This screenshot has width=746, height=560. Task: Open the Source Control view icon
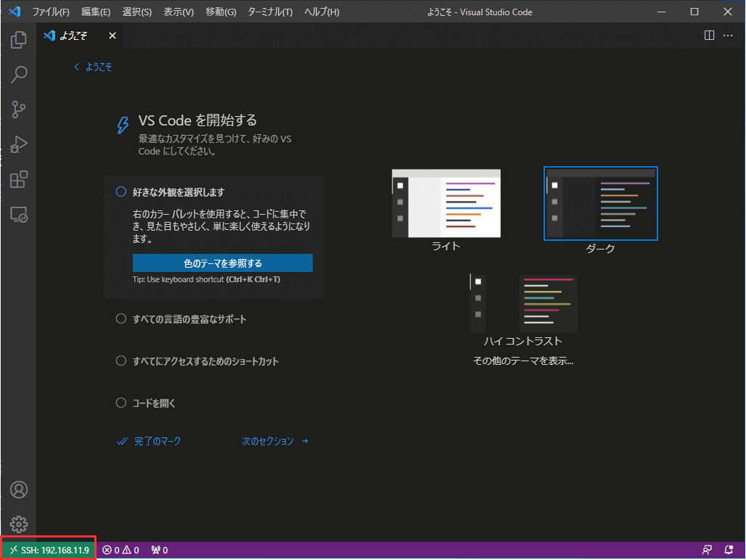[19, 110]
